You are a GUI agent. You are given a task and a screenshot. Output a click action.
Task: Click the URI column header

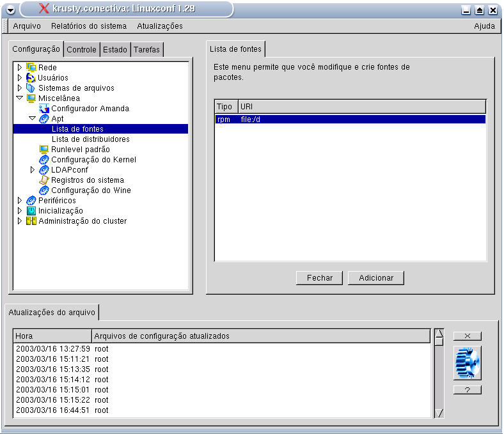(362, 106)
